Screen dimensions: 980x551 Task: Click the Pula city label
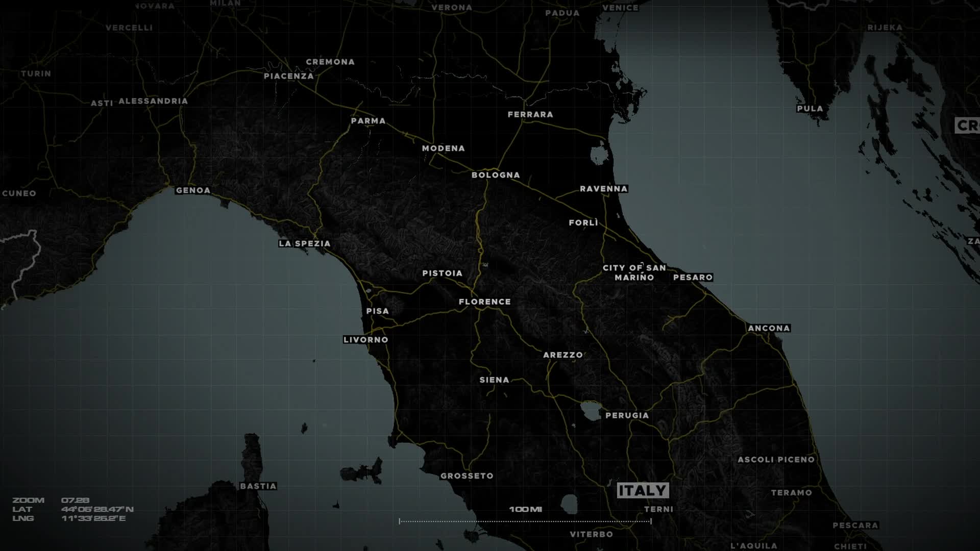(x=810, y=109)
